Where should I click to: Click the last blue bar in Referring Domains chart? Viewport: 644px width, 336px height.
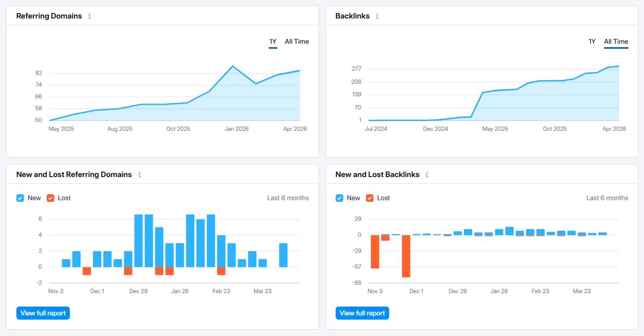[x=283, y=255]
